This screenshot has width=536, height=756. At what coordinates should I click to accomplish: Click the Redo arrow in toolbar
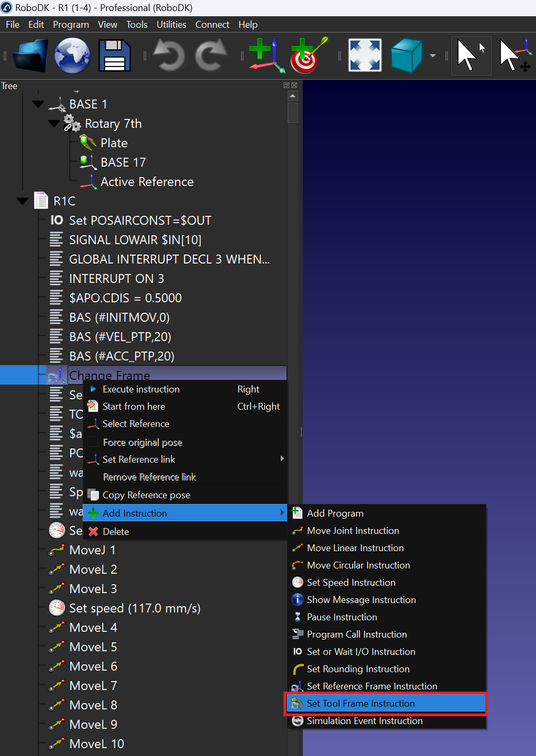211,56
